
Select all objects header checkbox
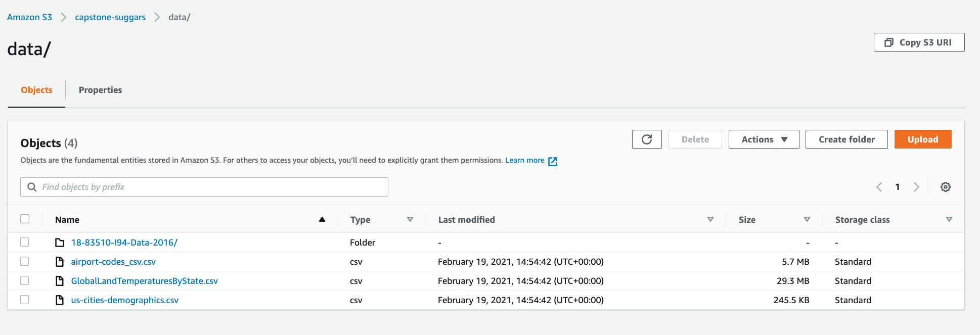(25, 219)
